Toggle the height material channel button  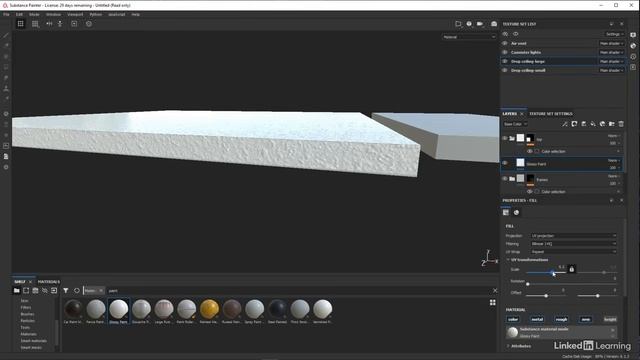pyautogui.click(x=610, y=319)
